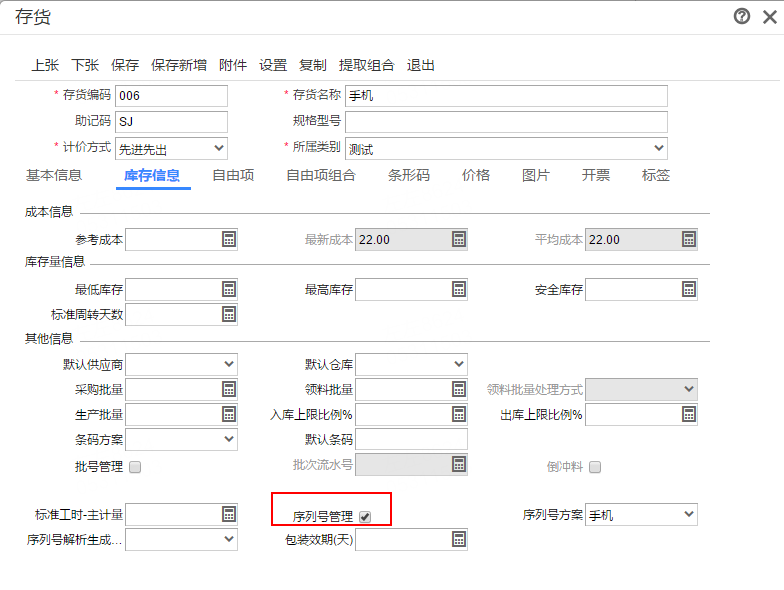Open calculator for 最低库存 field
The height and width of the screenshot is (590, 784).
[229, 289]
